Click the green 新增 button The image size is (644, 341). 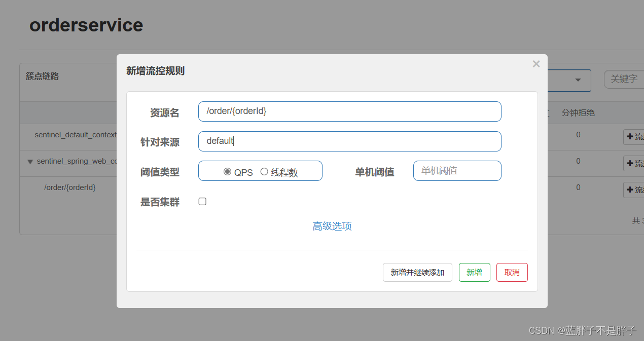pos(474,272)
